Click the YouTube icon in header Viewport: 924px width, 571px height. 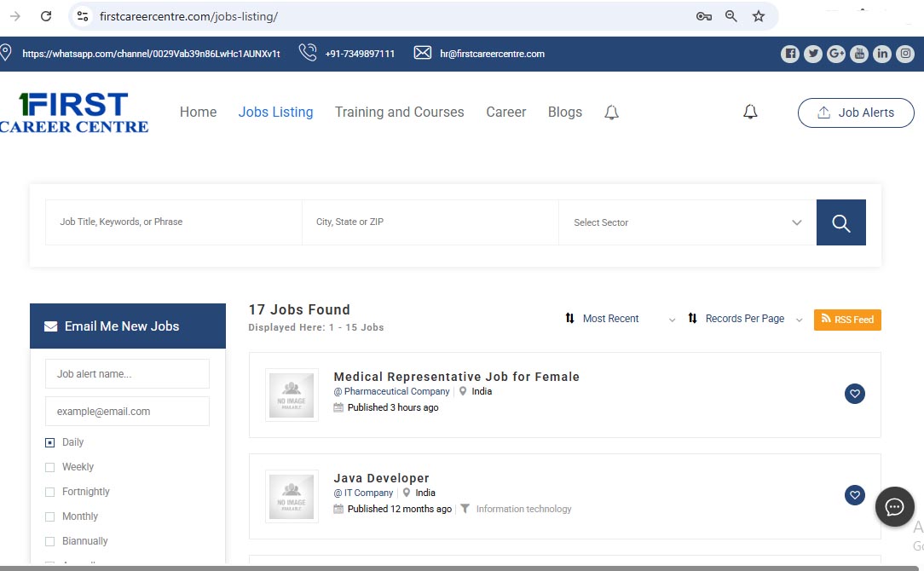(x=859, y=54)
